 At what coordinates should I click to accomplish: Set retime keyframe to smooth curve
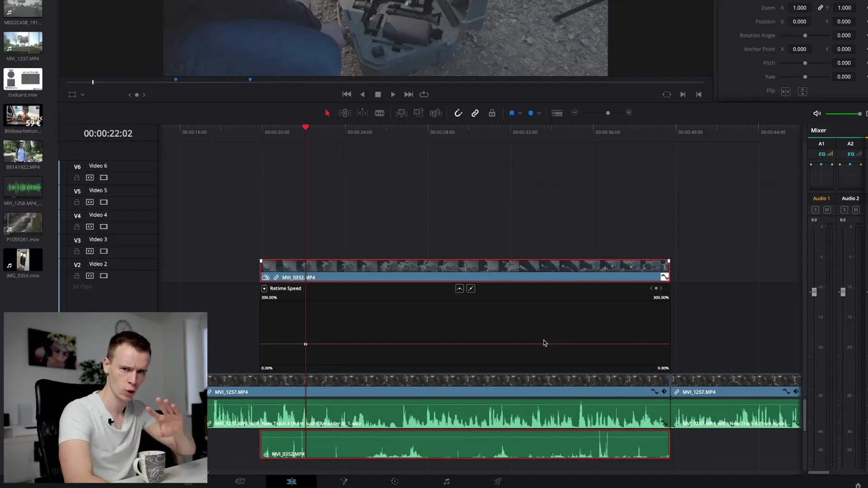point(459,288)
